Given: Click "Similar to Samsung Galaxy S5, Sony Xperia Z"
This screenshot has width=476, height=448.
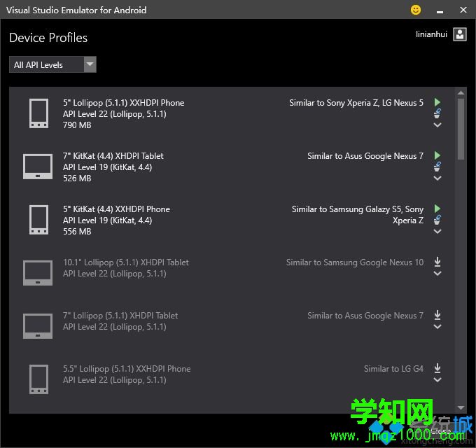Looking at the screenshot, I should tap(358, 215).
